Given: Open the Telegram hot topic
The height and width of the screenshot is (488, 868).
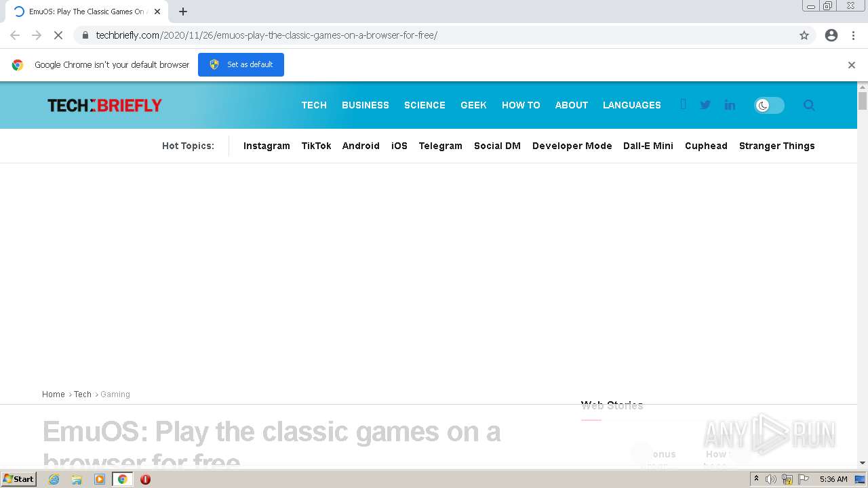Looking at the screenshot, I should click(441, 146).
